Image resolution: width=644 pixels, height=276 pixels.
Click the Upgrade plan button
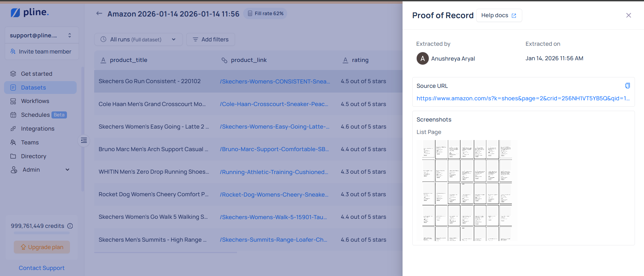(x=42, y=247)
